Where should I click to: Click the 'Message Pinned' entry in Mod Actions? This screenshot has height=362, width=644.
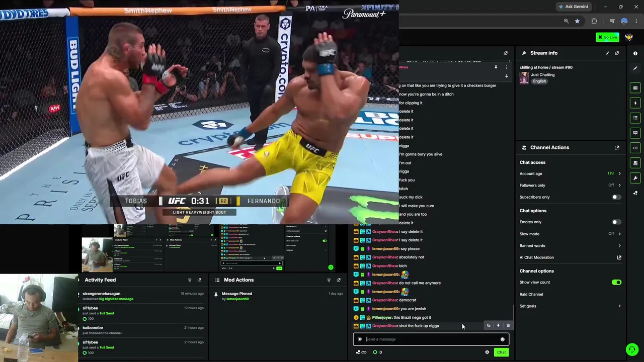[x=237, y=294]
